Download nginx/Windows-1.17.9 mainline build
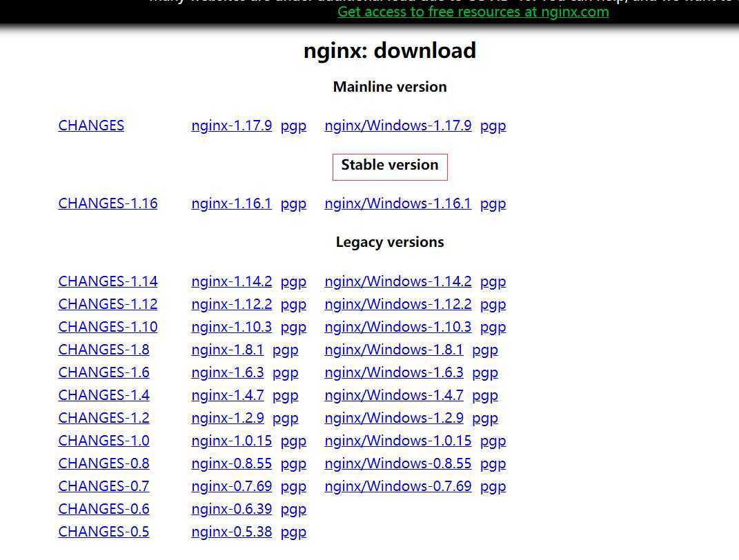This screenshot has height=560, width=739. tap(397, 126)
